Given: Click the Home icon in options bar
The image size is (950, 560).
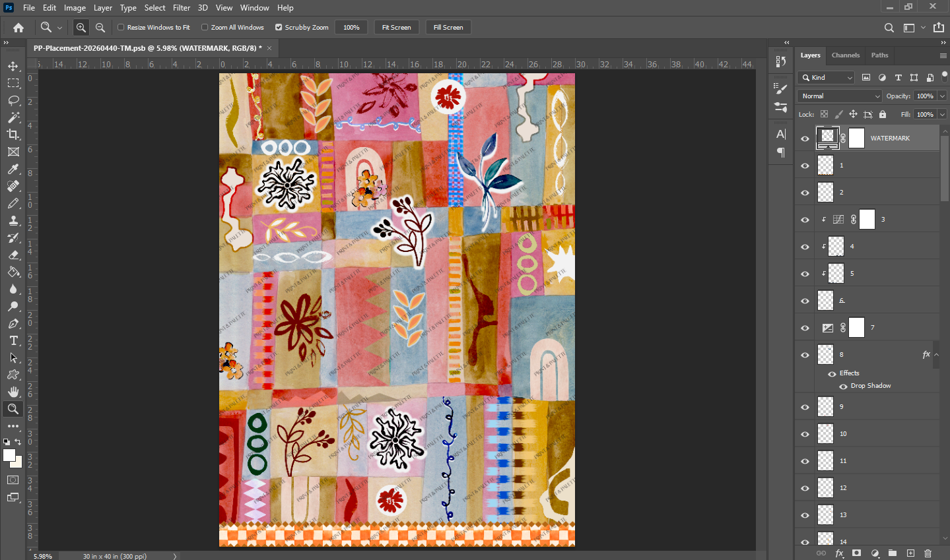Looking at the screenshot, I should coord(18,28).
